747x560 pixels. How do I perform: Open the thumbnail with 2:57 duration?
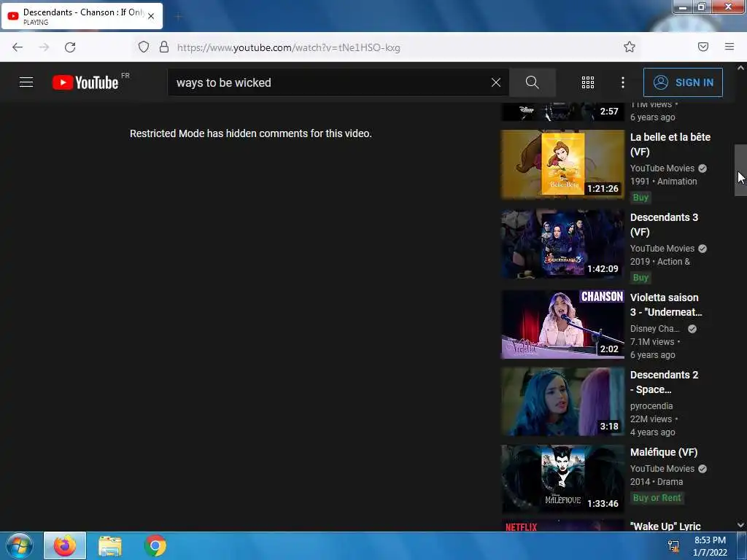562,112
